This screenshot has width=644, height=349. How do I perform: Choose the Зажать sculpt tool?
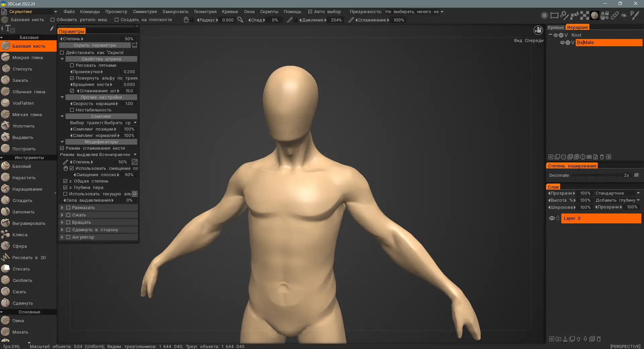(x=28, y=80)
